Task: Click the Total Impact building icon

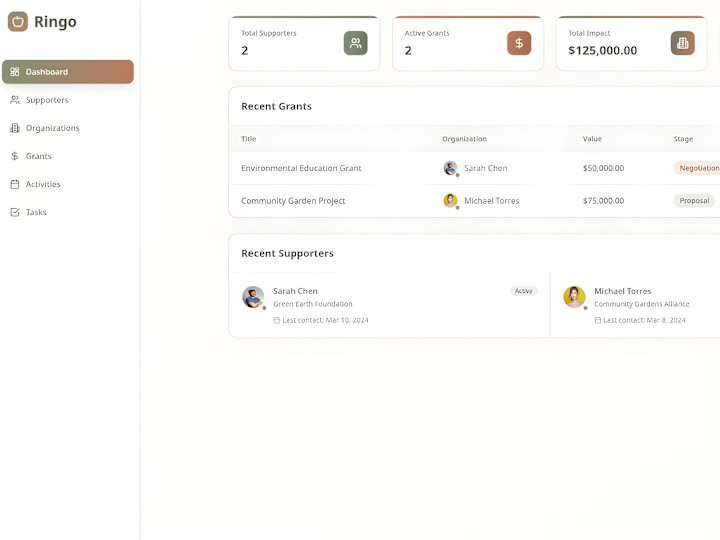Action: tap(682, 43)
